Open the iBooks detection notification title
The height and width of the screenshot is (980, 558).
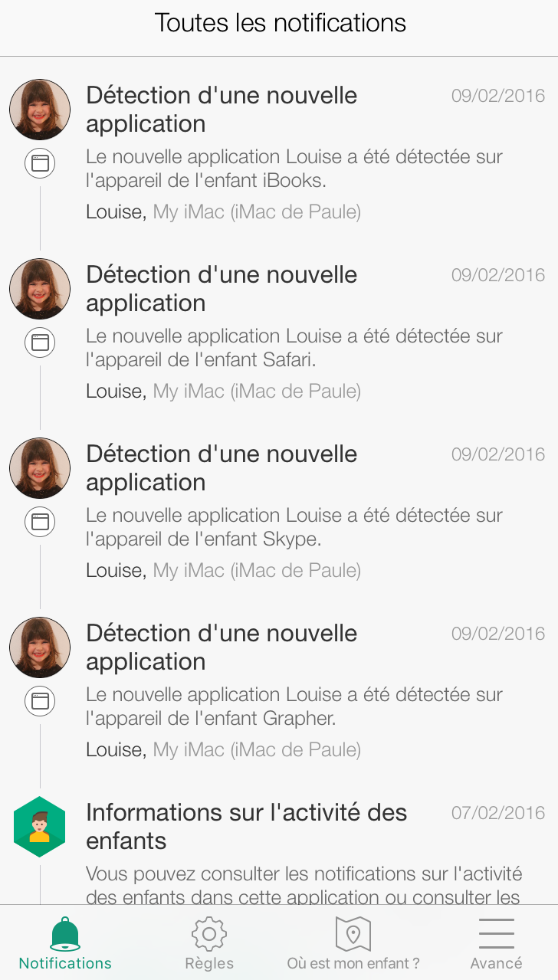[x=222, y=110]
